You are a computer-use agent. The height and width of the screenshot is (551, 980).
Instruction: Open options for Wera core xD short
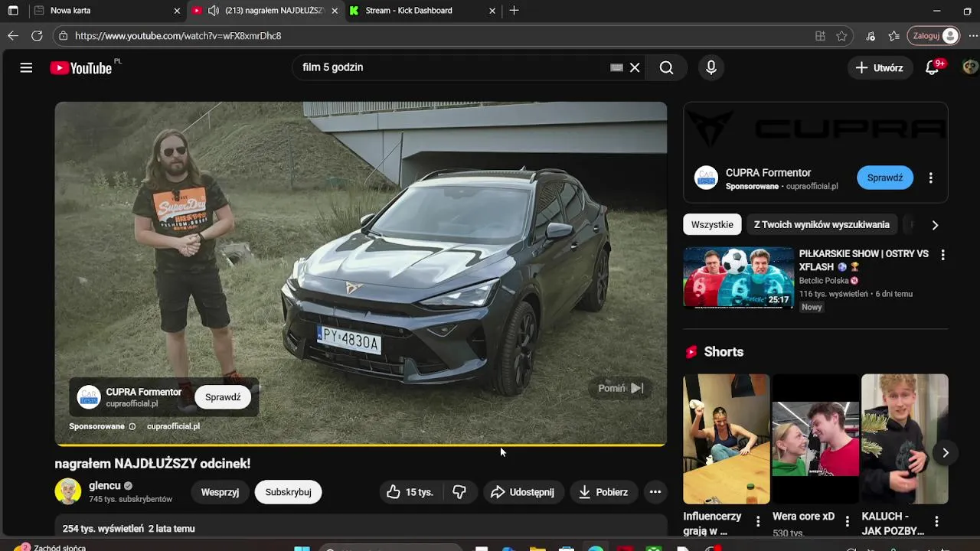(x=847, y=522)
